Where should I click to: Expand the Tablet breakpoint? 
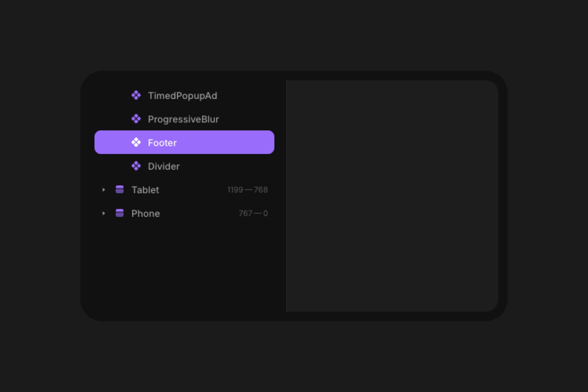104,190
